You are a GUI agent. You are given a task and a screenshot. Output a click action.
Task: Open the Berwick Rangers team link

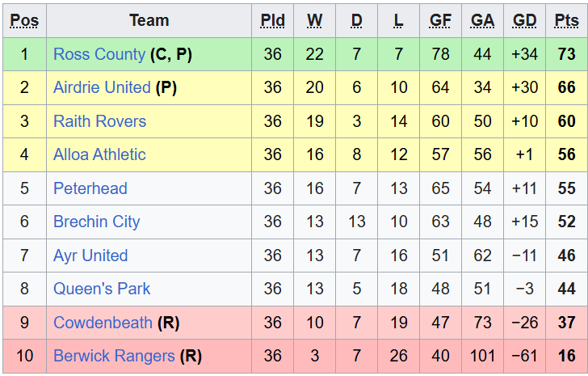tap(114, 356)
